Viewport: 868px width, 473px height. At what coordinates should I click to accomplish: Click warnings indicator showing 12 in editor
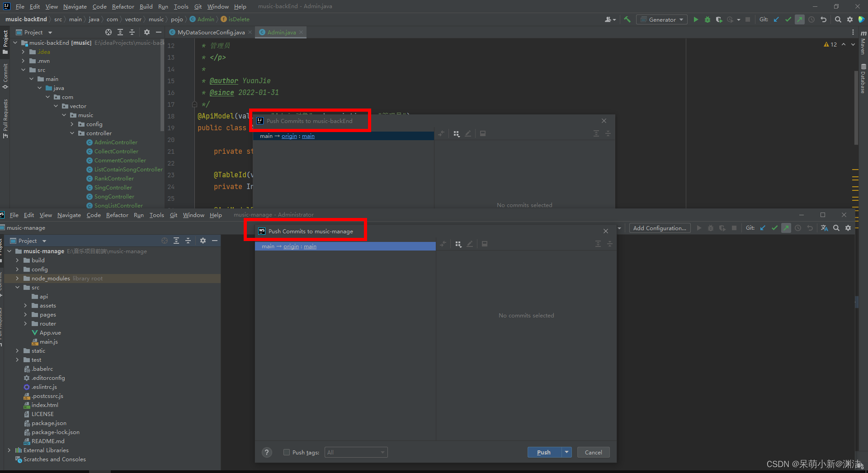click(830, 44)
